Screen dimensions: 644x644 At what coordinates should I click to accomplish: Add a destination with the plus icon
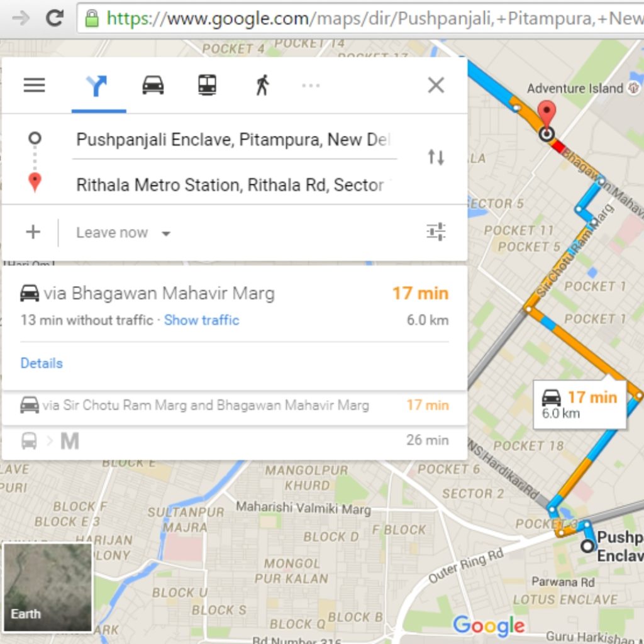click(33, 232)
